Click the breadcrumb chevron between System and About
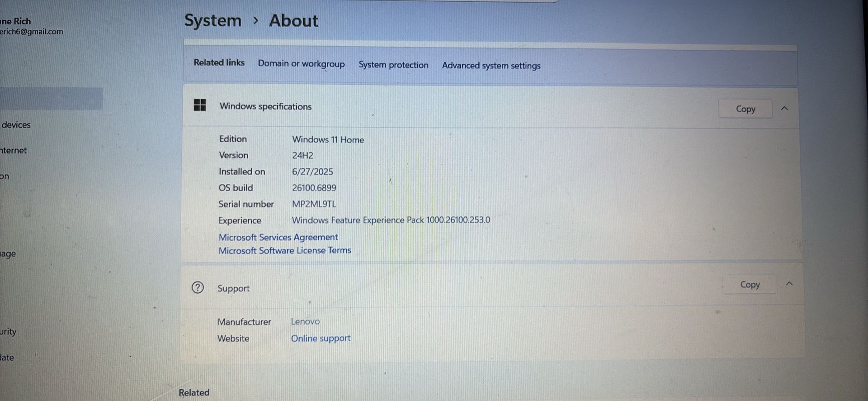This screenshot has height=401, width=868. coord(256,21)
